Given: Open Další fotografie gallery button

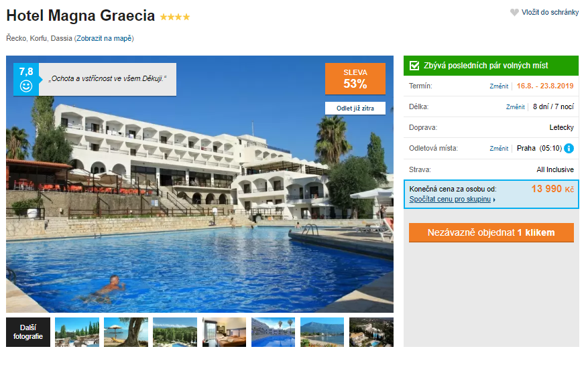Looking at the screenshot, I should click(28, 332).
